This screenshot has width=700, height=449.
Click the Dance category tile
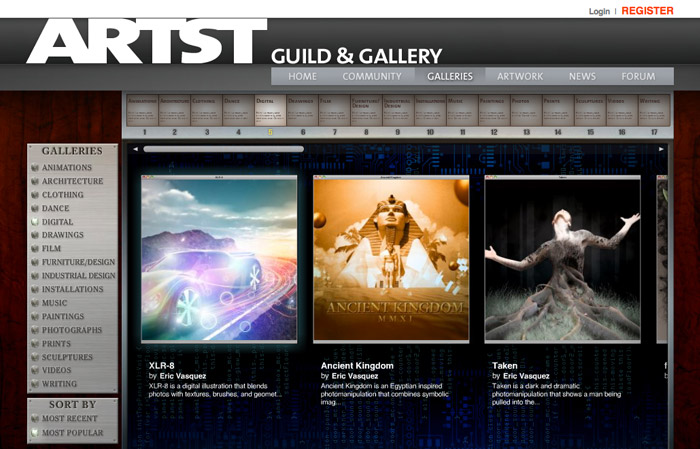pos(238,110)
